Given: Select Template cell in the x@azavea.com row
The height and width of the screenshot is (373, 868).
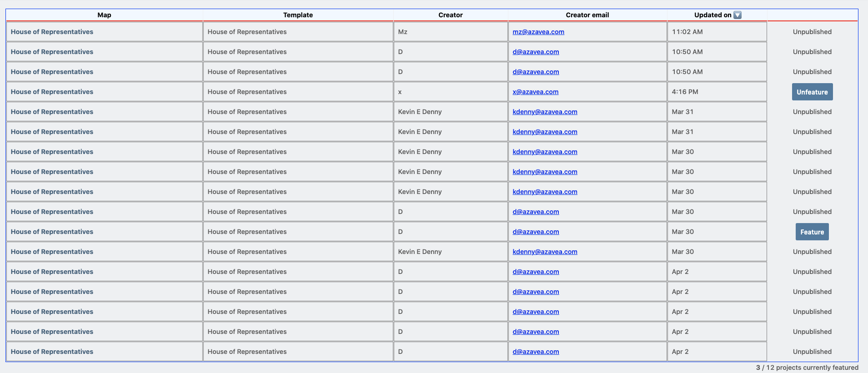Looking at the screenshot, I should point(298,92).
